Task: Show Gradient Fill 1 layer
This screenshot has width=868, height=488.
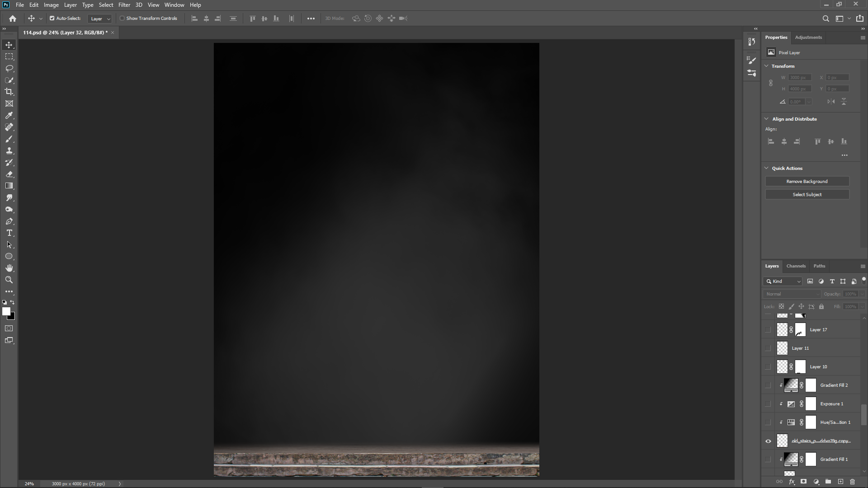Action: pyautogui.click(x=768, y=460)
